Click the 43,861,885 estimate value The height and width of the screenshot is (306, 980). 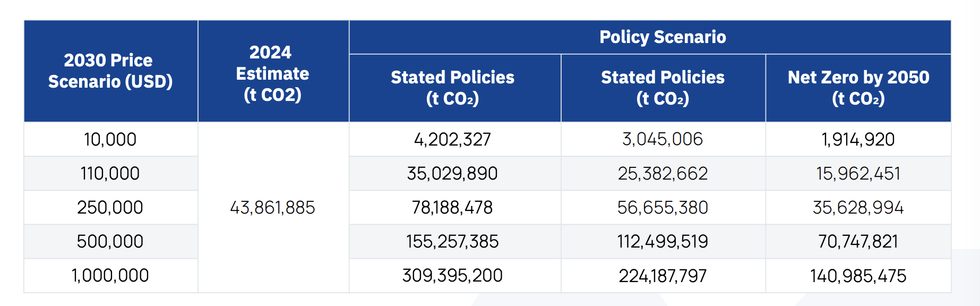272,207
